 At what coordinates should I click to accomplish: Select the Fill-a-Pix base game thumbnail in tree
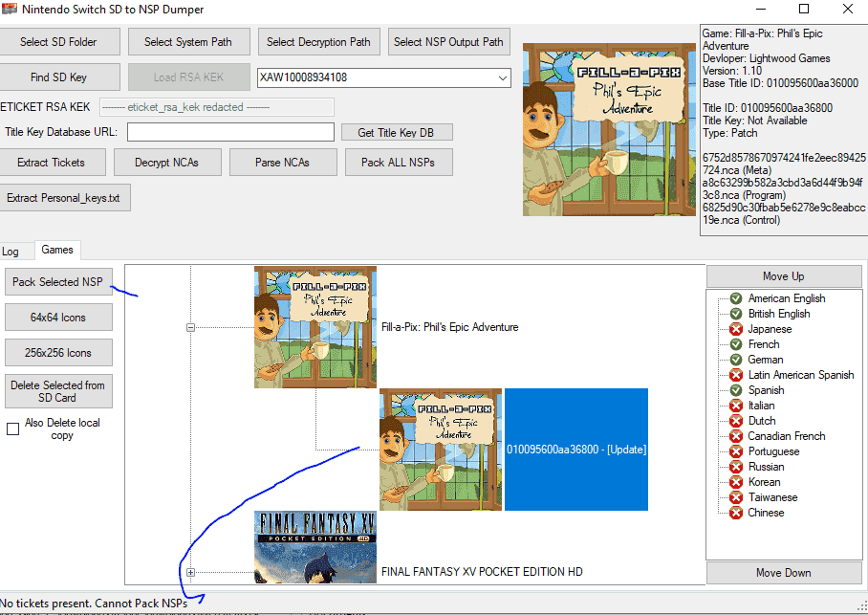pyautogui.click(x=315, y=327)
